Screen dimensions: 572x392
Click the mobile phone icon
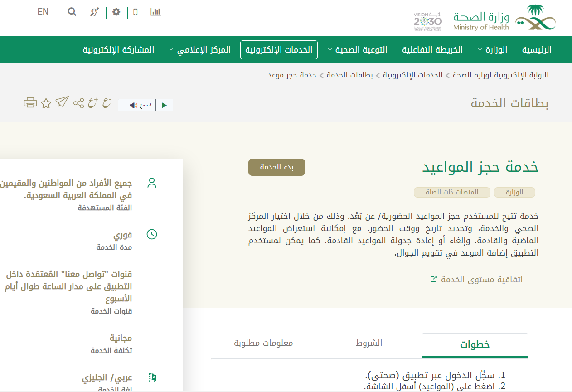tap(136, 12)
